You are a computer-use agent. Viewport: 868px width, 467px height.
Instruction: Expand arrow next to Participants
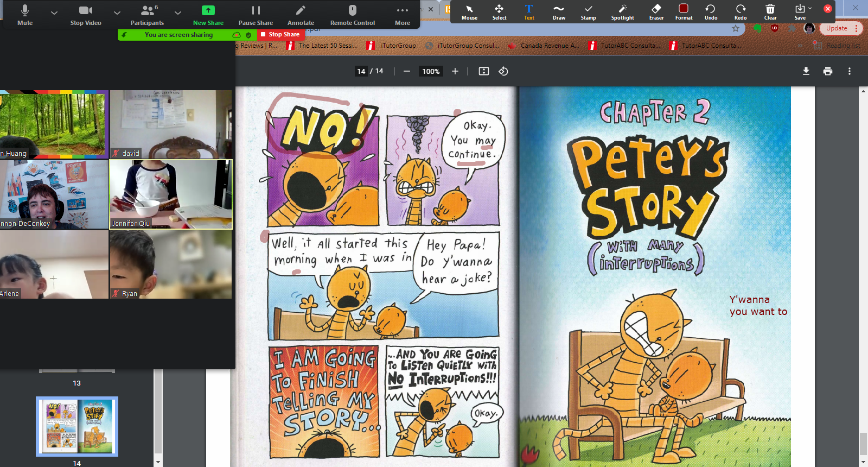(178, 12)
